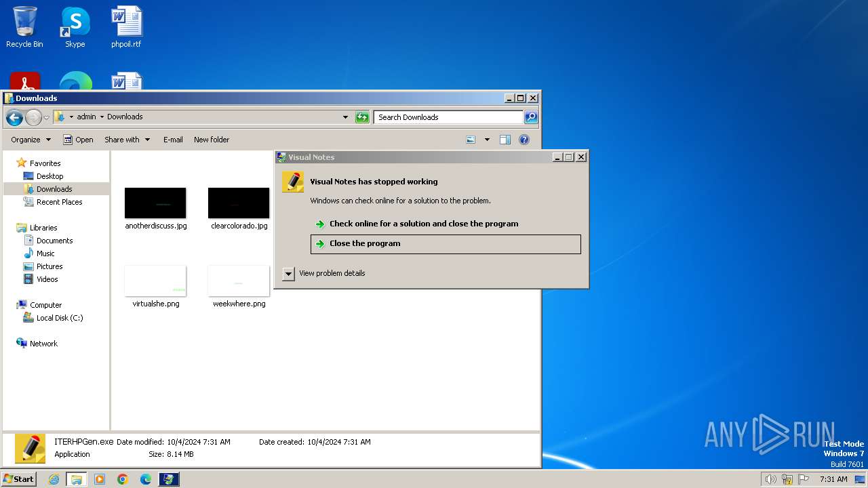
Task: Launch Google Chrome from the taskbar
Action: click(123, 479)
